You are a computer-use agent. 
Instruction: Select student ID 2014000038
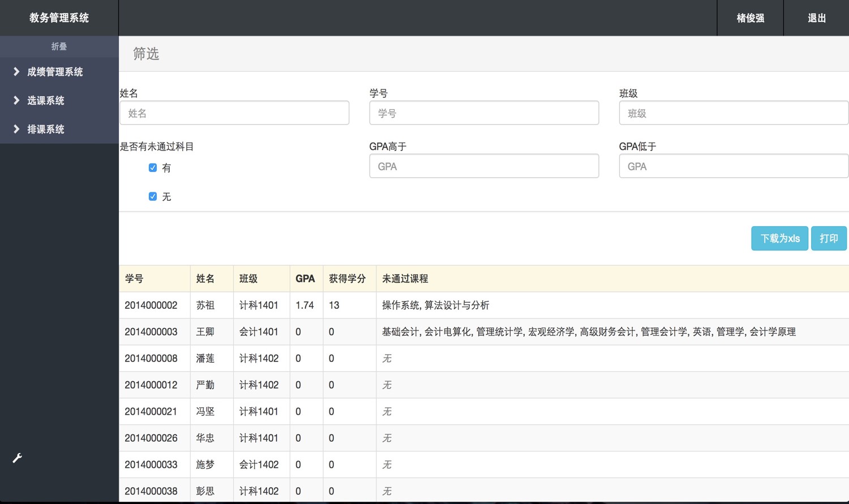(x=151, y=491)
